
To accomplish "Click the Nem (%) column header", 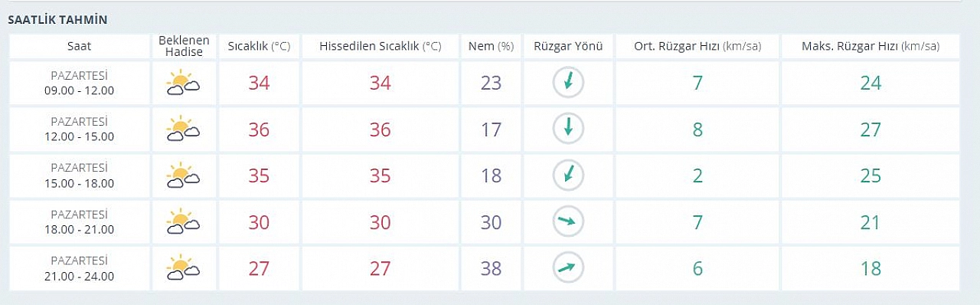I will click(x=491, y=46).
